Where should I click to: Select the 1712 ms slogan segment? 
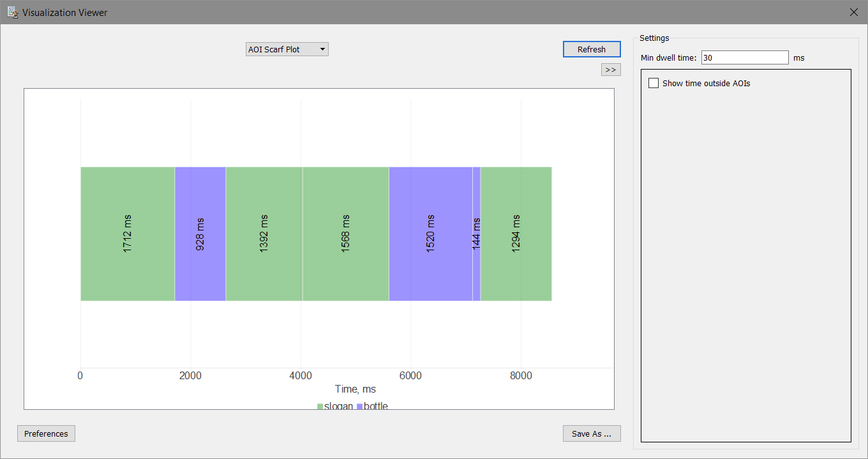(128, 234)
